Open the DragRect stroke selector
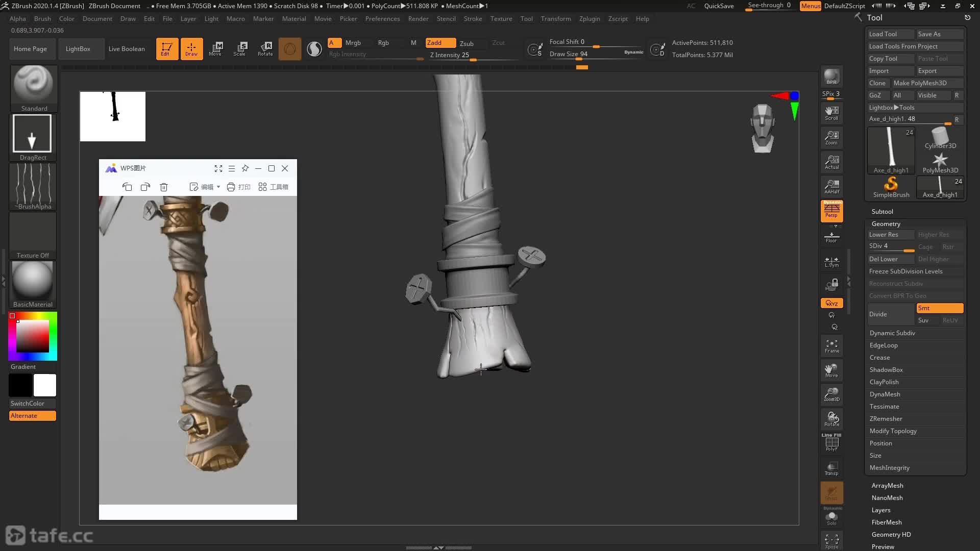Screen dimensions: 980x551 coord(33,137)
